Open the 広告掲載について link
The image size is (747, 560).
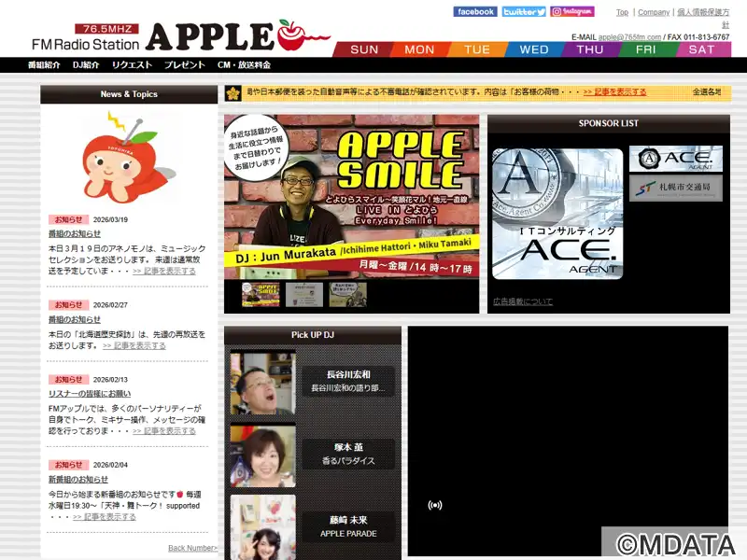coord(523,301)
